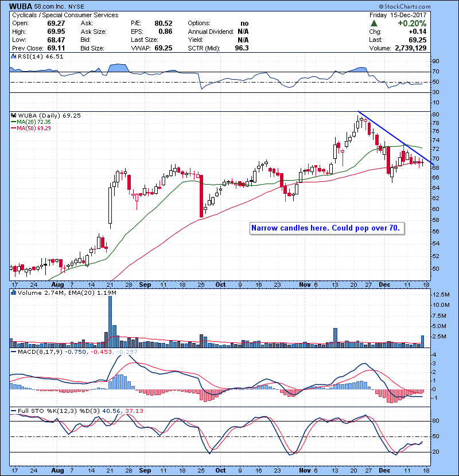This screenshot has height=476, width=459.
Task: Click the MACD signal value -0.453
Action: [x=102, y=352]
